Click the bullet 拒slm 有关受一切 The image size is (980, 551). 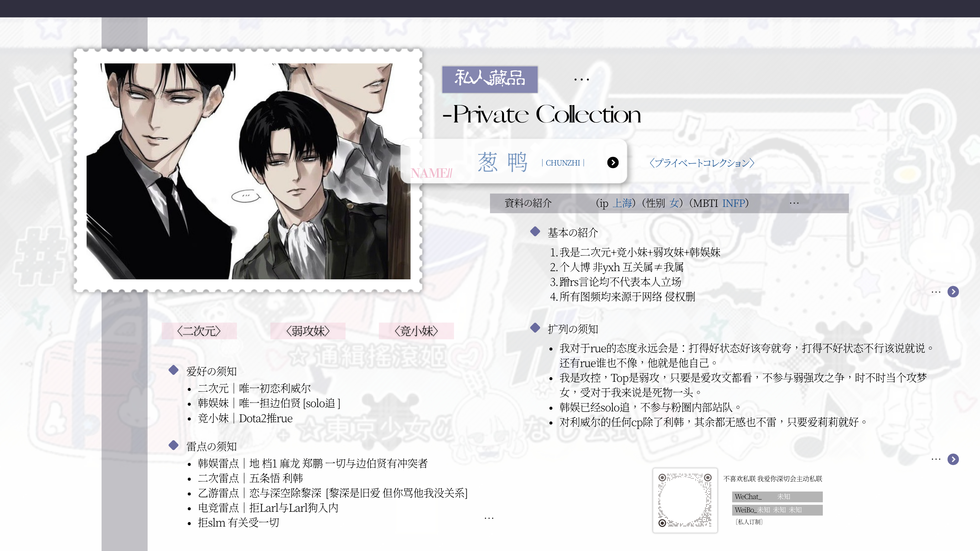[239, 522]
